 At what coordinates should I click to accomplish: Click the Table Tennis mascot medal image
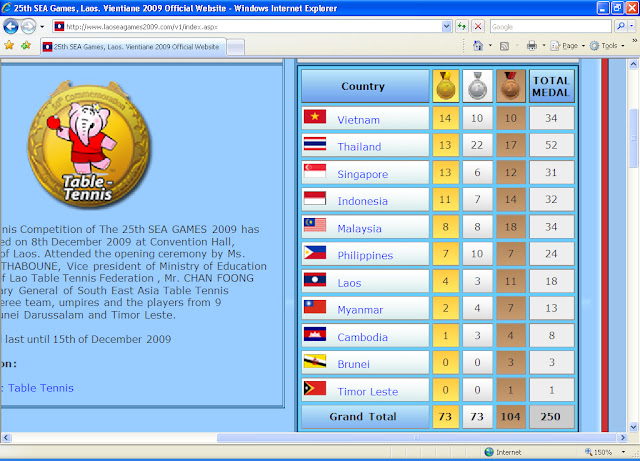89,145
